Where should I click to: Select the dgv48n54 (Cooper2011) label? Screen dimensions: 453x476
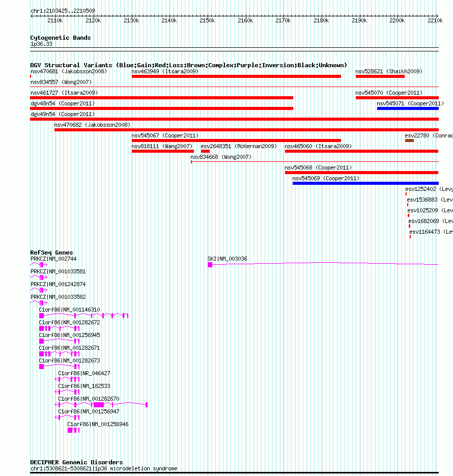[x=63, y=103]
